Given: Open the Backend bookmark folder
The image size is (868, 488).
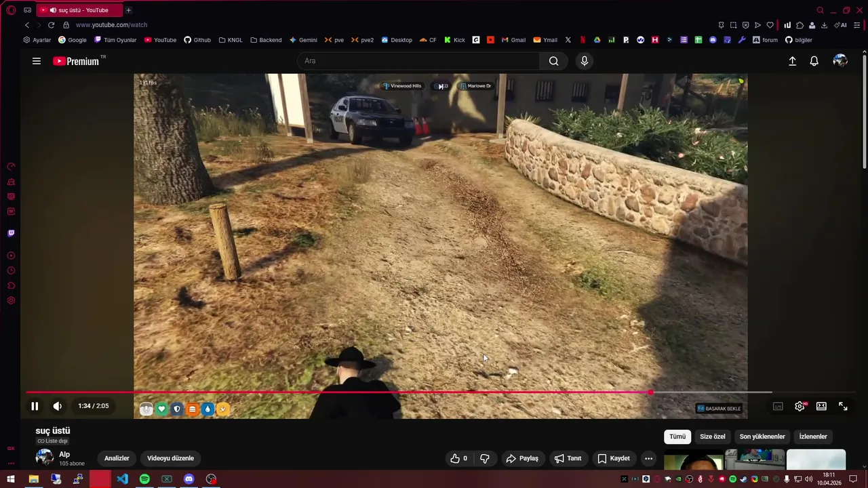Looking at the screenshot, I should [x=266, y=40].
